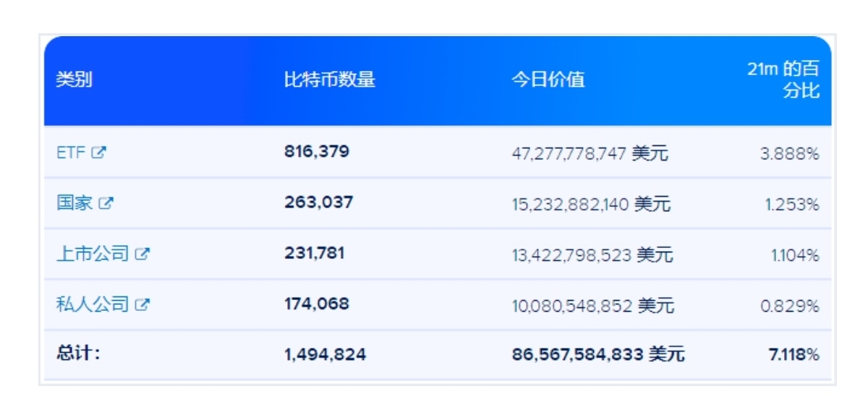Open the external link icon beside 私人公司
Image resolution: width=868 pixels, height=410 pixels.
[x=142, y=304]
